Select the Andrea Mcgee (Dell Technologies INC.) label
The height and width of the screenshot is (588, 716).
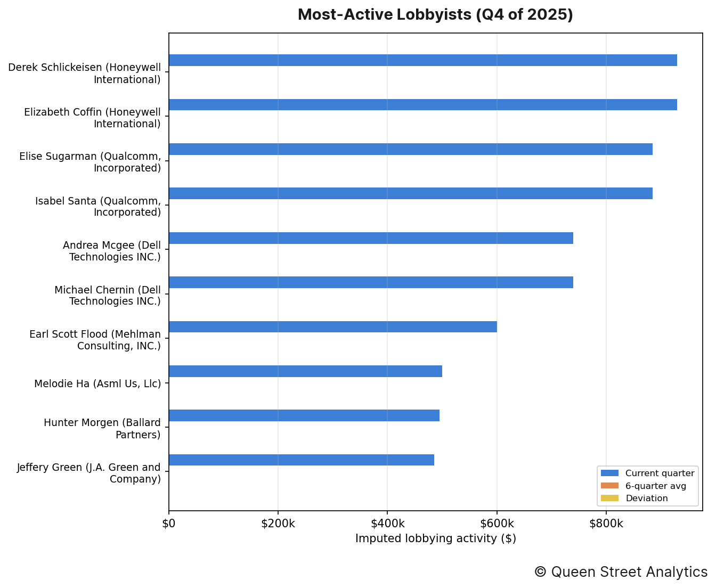112,251
